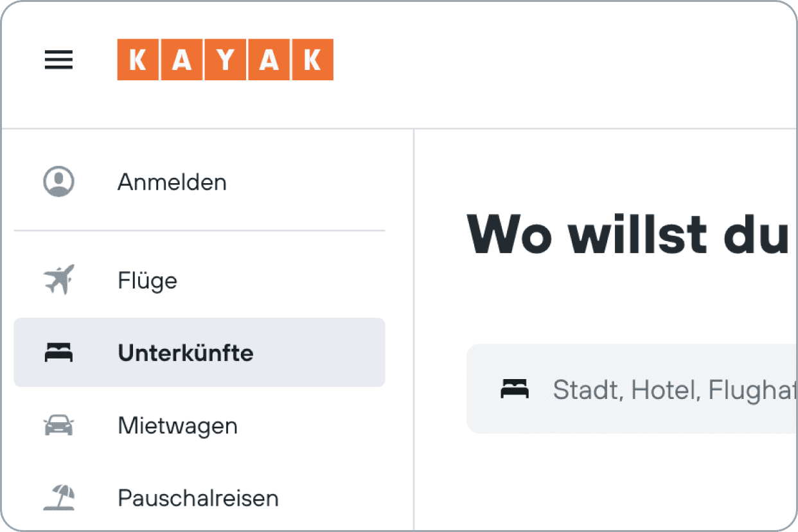798x532 pixels.
Task: Open the hamburger navigation menu
Action: pos(58,60)
